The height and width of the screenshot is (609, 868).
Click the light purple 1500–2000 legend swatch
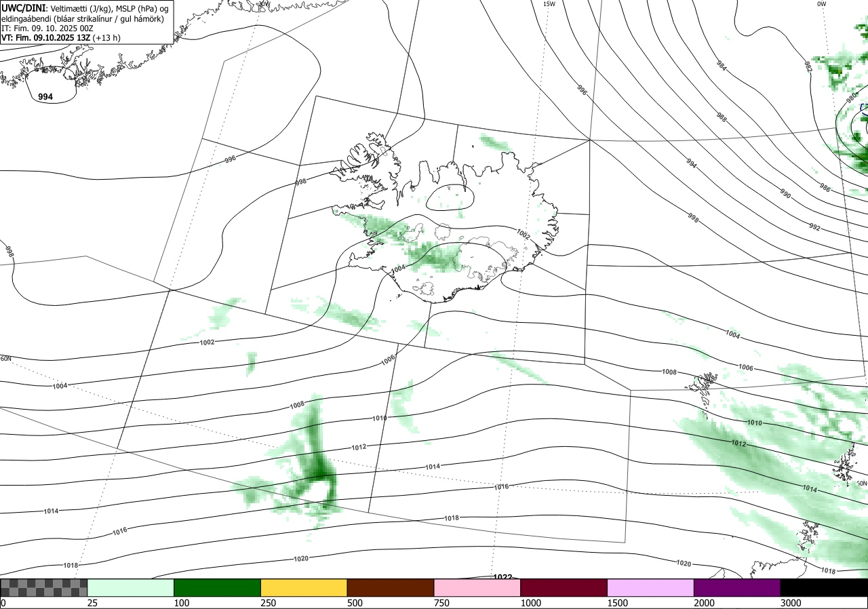(651, 587)
